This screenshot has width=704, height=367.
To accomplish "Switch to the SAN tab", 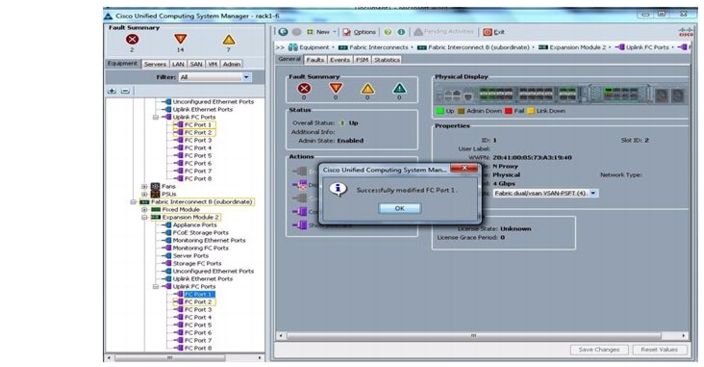I will coord(196,64).
